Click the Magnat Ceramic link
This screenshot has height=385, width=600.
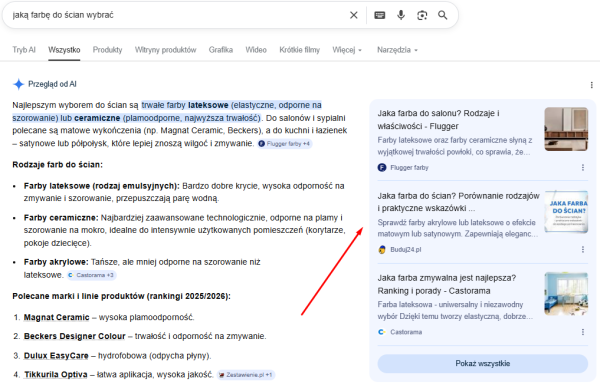57,317
